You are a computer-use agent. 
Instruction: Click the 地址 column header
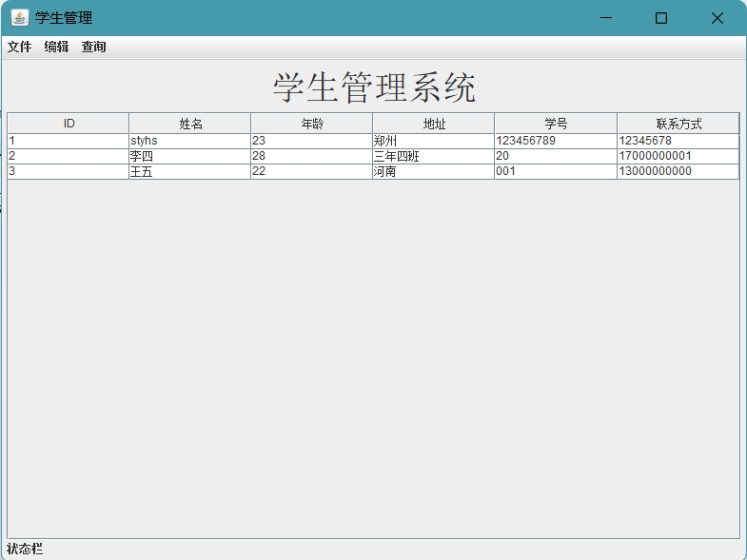[434, 124]
